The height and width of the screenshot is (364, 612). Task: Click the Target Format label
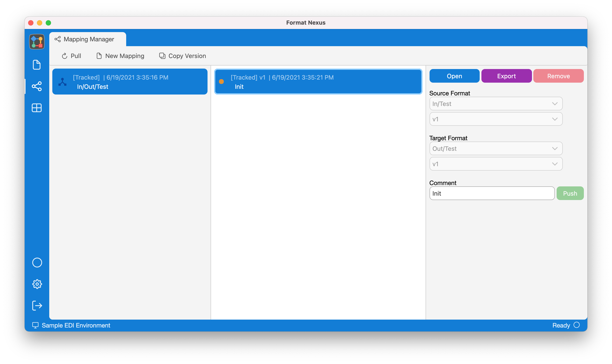[x=448, y=138]
